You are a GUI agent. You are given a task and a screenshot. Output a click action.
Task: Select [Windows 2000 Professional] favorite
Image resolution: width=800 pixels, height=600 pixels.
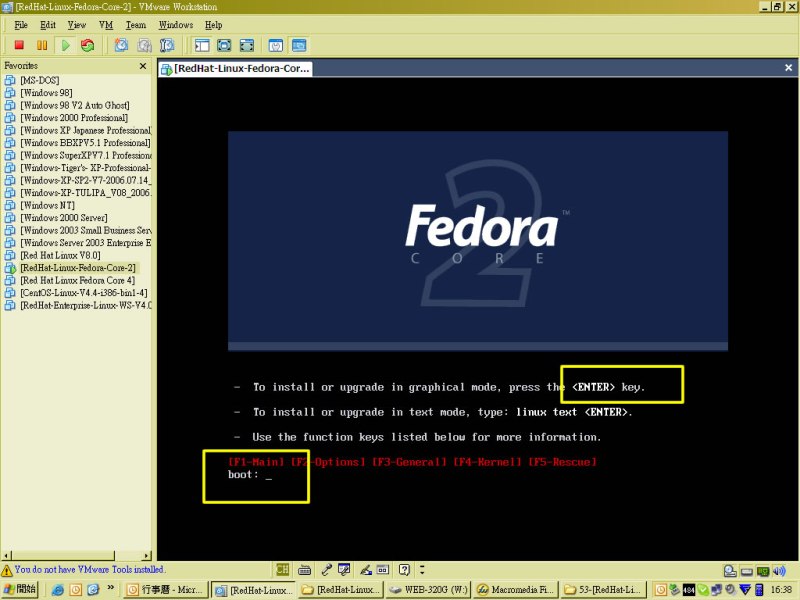pyautogui.click(x=74, y=118)
